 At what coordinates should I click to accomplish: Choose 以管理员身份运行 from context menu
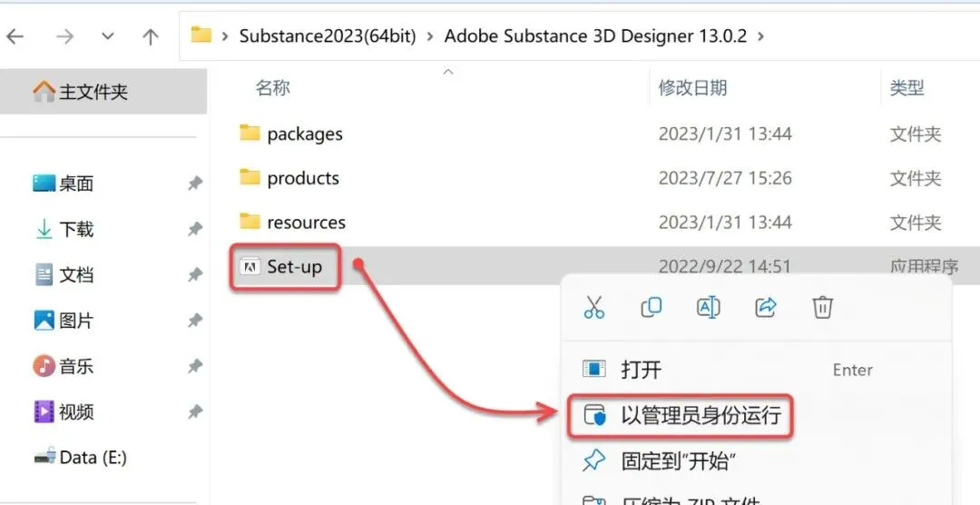click(x=701, y=416)
